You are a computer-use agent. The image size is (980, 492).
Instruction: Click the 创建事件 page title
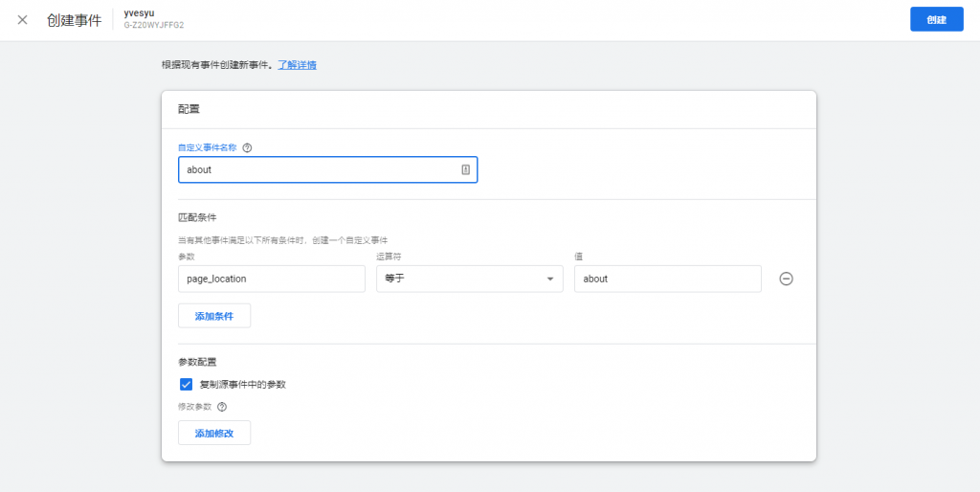point(74,20)
